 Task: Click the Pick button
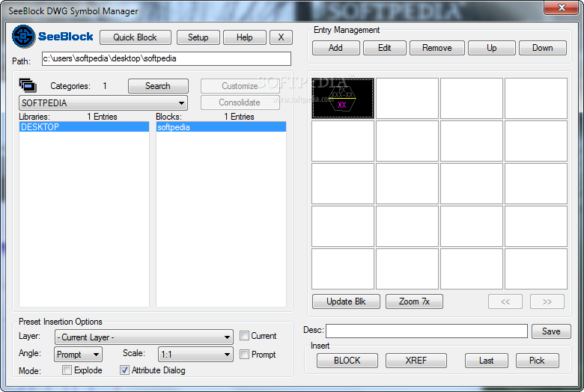[x=537, y=361]
